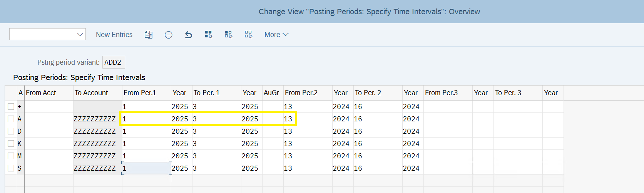
Task: Click the New Entries button
Action: pyautogui.click(x=114, y=35)
